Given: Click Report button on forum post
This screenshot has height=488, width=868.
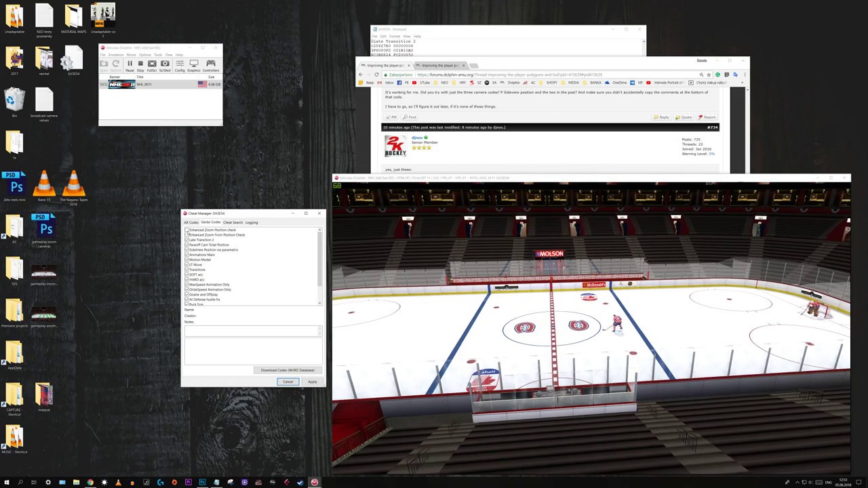Looking at the screenshot, I should click(x=707, y=117).
